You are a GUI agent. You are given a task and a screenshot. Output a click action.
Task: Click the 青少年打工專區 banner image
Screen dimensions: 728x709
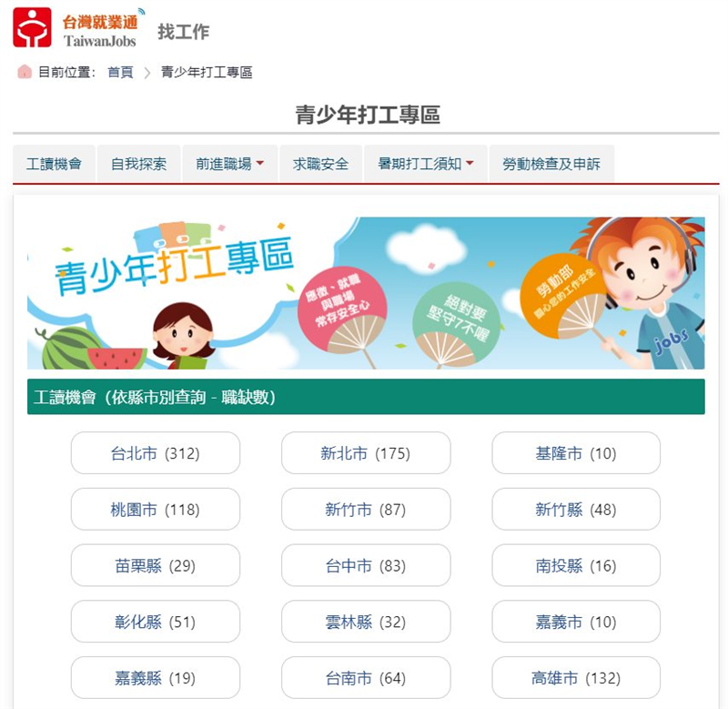point(366,293)
